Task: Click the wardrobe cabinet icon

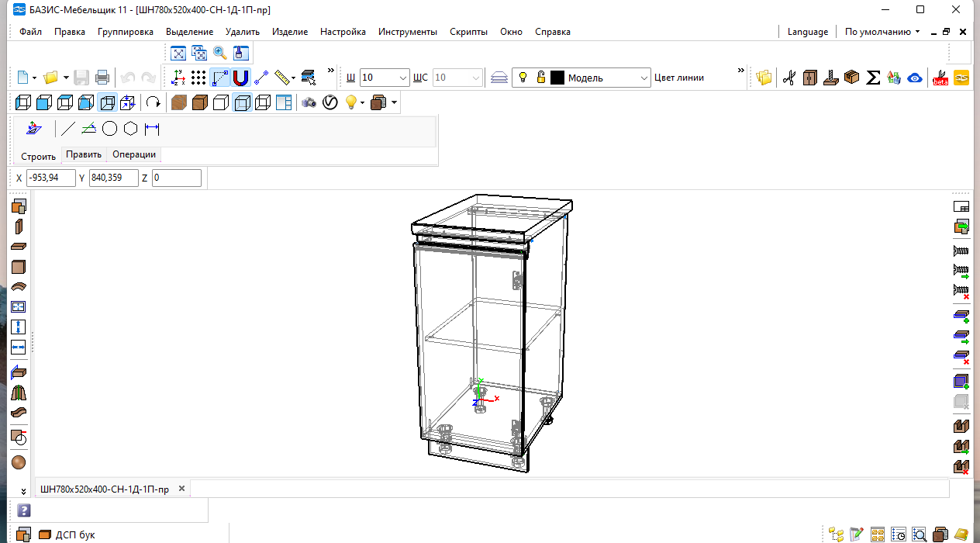Action: click(810, 78)
